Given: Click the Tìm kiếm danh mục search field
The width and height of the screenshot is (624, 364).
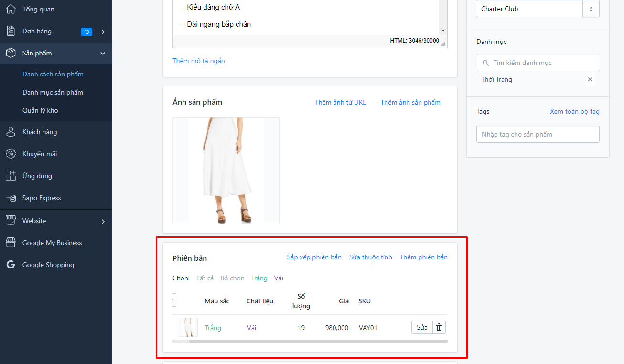Looking at the screenshot, I should pos(538,63).
